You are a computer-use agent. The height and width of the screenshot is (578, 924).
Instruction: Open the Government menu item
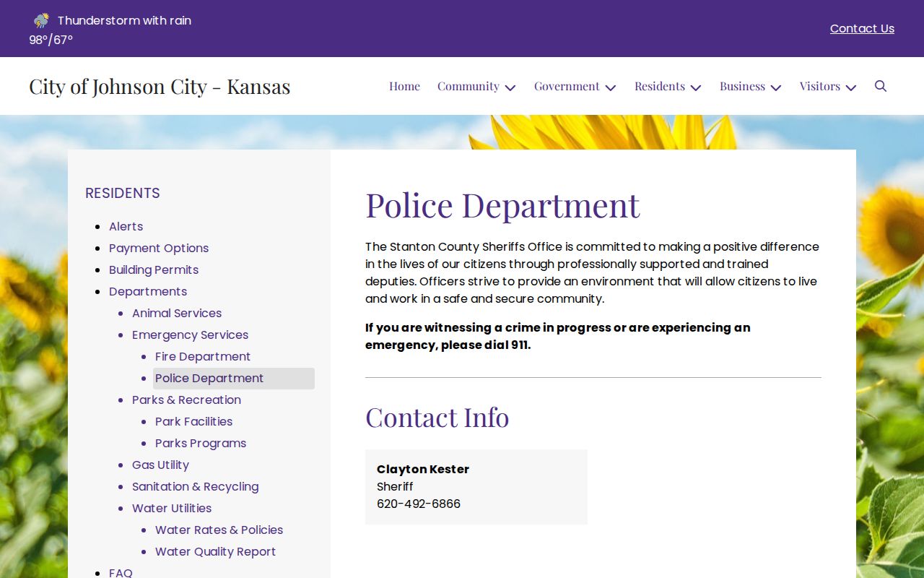point(567,86)
